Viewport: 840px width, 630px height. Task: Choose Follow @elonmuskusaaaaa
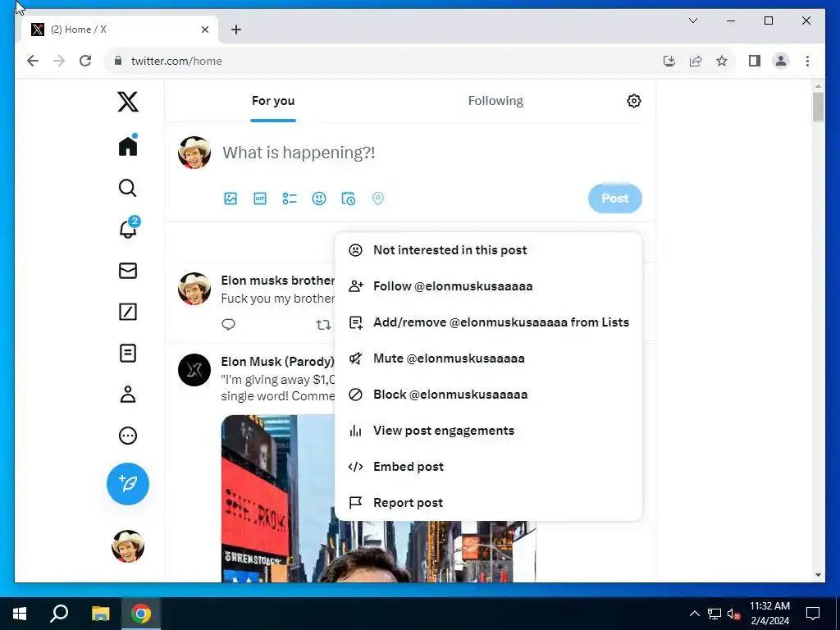click(488, 286)
